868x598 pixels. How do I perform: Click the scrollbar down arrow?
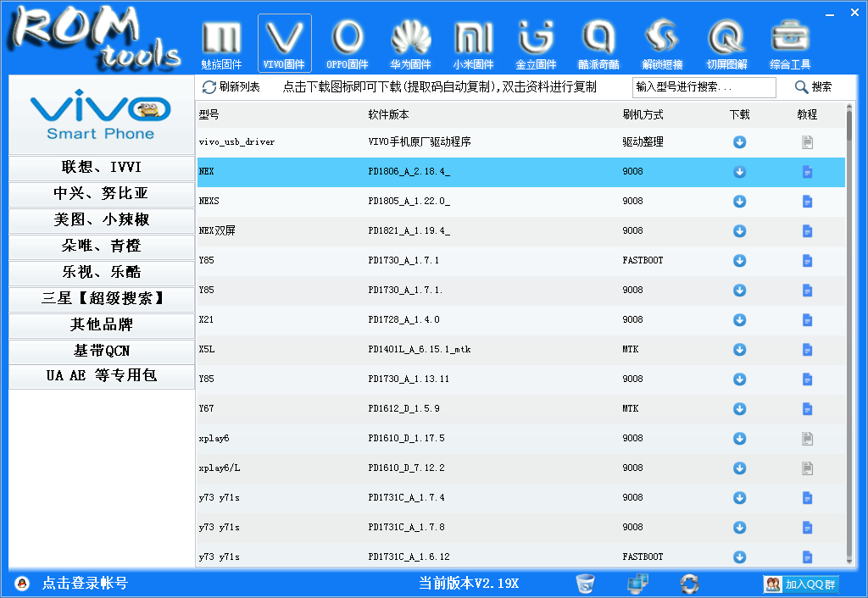tap(849, 561)
